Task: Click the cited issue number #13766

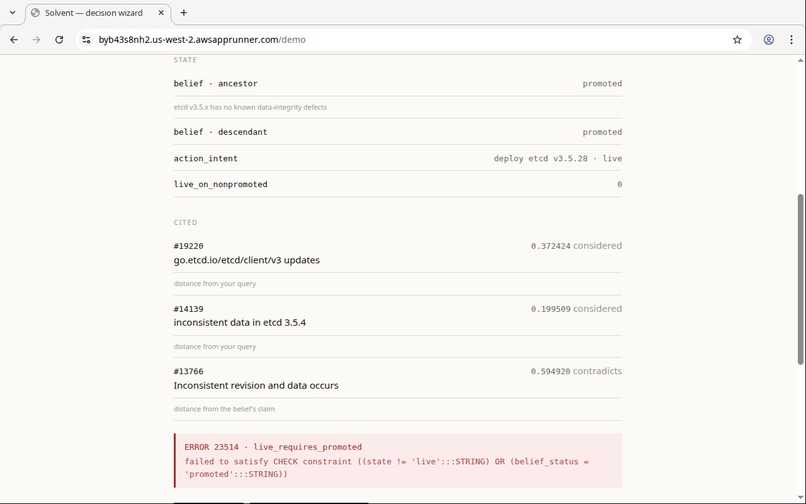Action: click(189, 371)
